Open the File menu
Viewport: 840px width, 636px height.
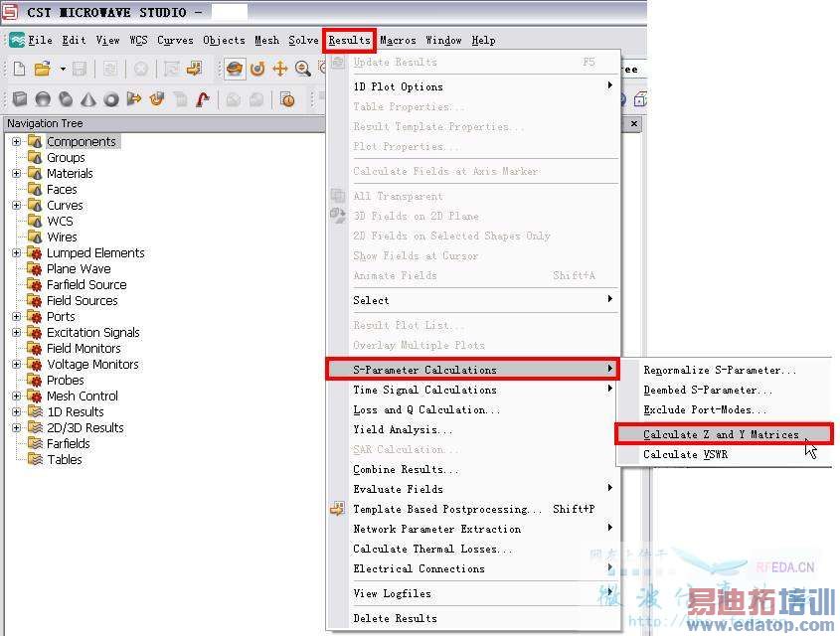pyautogui.click(x=40, y=40)
